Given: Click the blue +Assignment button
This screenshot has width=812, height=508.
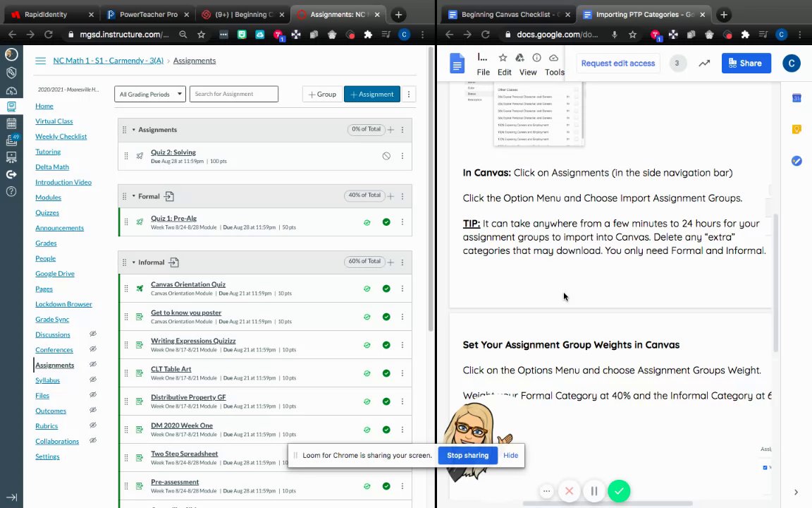Looking at the screenshot, I should [372, 95].
